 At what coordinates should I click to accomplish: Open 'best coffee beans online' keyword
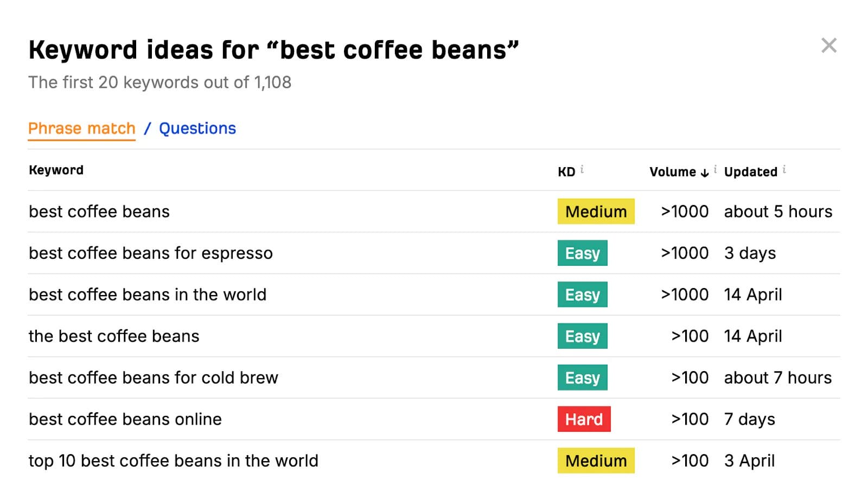125,419
